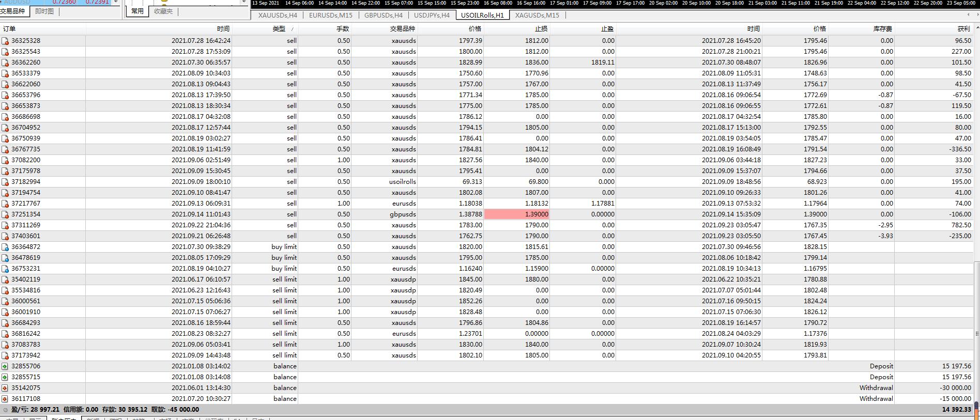Select the USOILRolls,H1 chart tab
980x420 pixels.
tap(482, 15)
